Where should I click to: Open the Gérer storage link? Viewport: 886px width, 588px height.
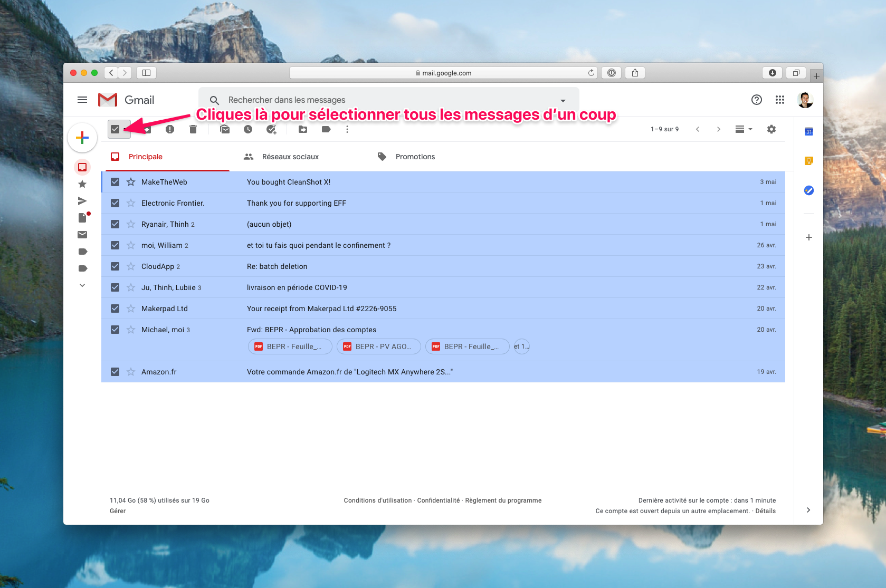118,511
